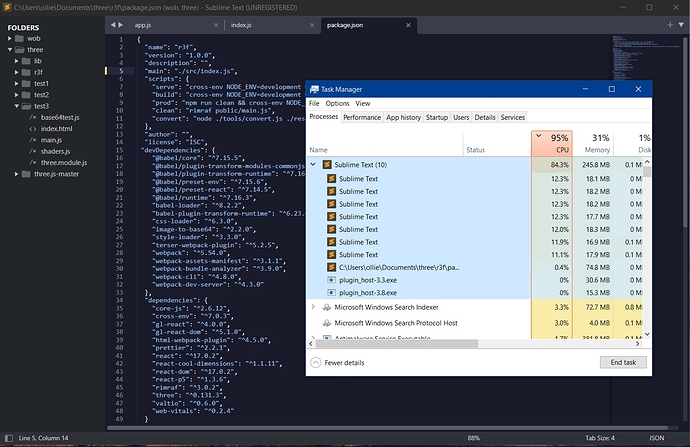Click the new tab plus icon in Sublime

[x=670, y=25]
